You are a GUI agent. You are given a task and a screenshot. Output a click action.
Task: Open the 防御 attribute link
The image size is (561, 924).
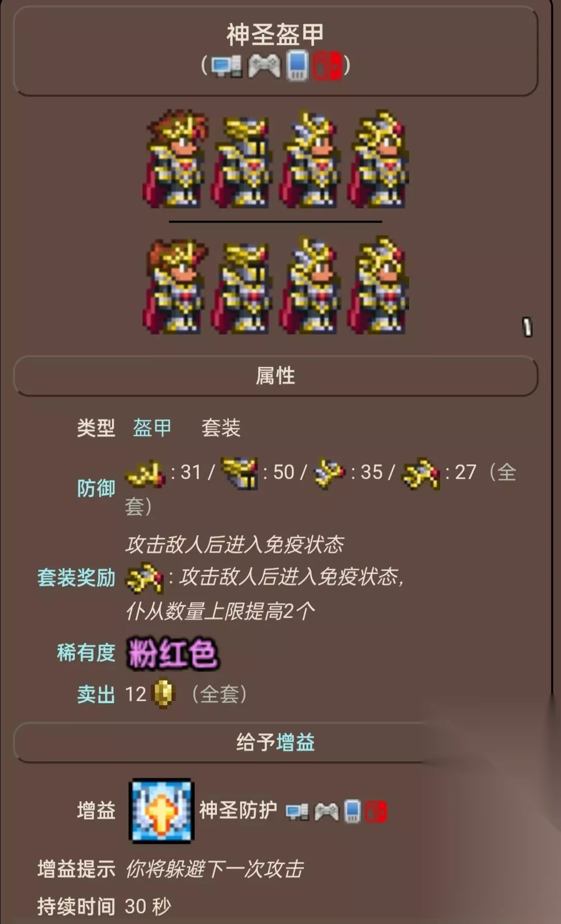tap(96, 488)
